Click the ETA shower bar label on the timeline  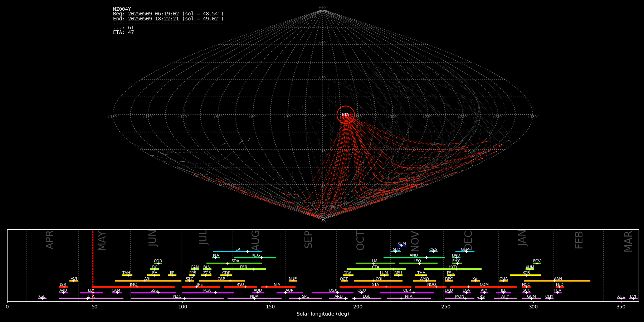[91, 296]
